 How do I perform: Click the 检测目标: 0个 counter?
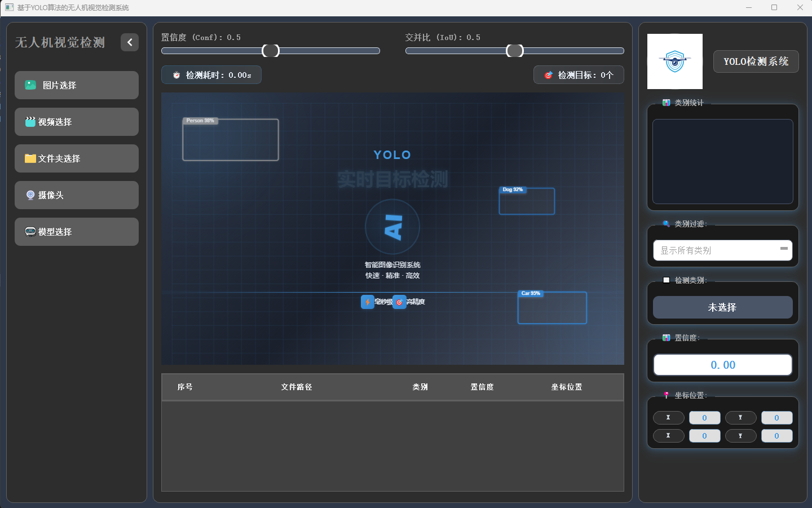click(579, 75)
